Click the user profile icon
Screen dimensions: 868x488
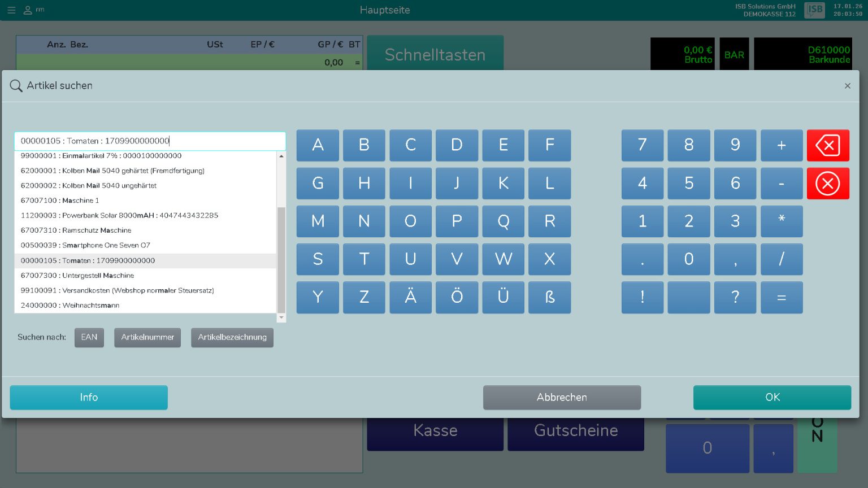(27, 10)
